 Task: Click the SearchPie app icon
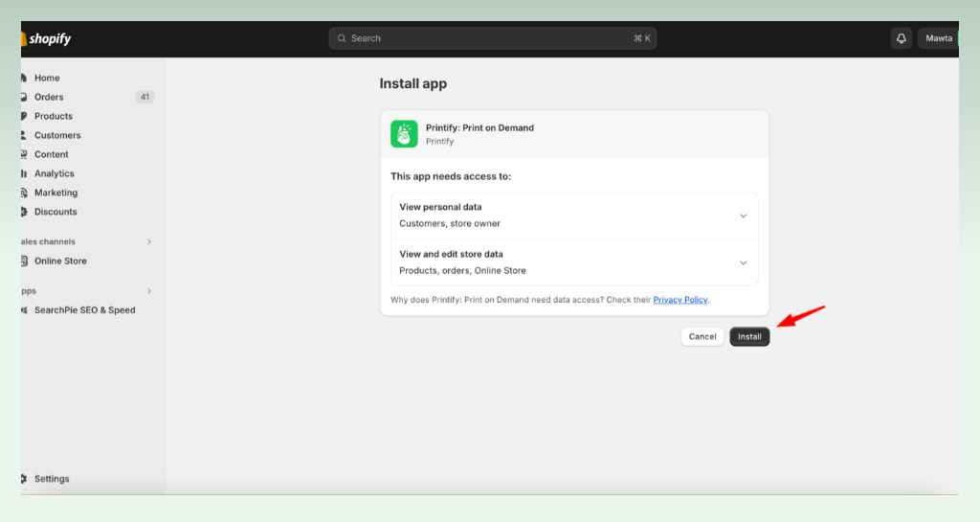point(24,310)
